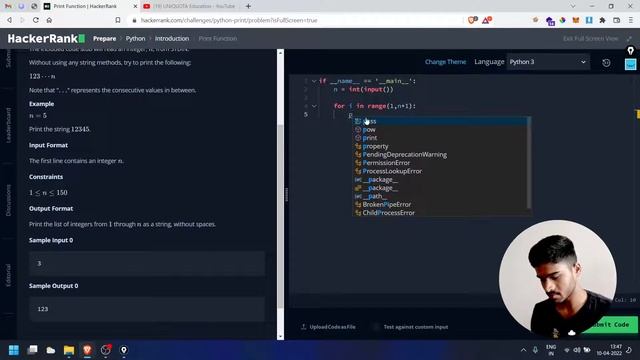640x360 pixels.
Task: Open the browser hamburger menu
Action: pyautogui.click(x=630, y=20)
